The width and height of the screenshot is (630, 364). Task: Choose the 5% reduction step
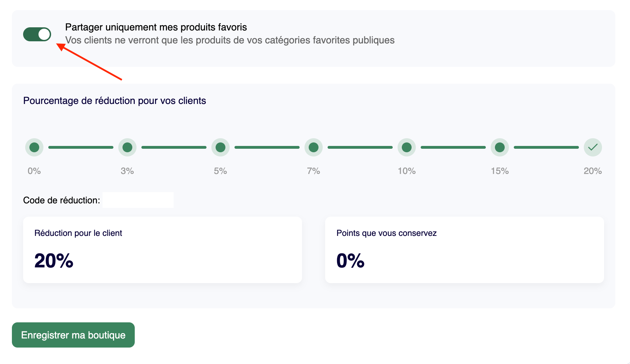(220, 147)
